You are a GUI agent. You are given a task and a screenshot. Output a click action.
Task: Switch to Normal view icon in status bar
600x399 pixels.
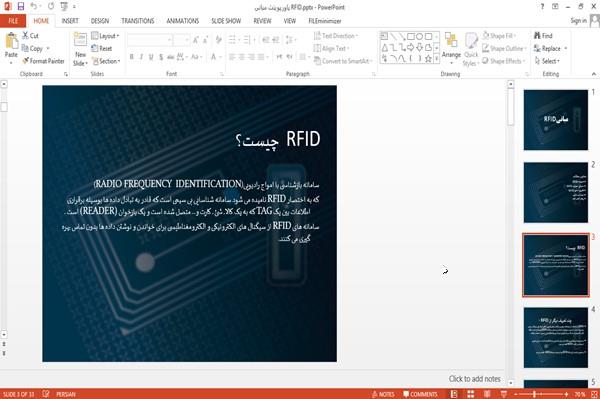point(454,394)
